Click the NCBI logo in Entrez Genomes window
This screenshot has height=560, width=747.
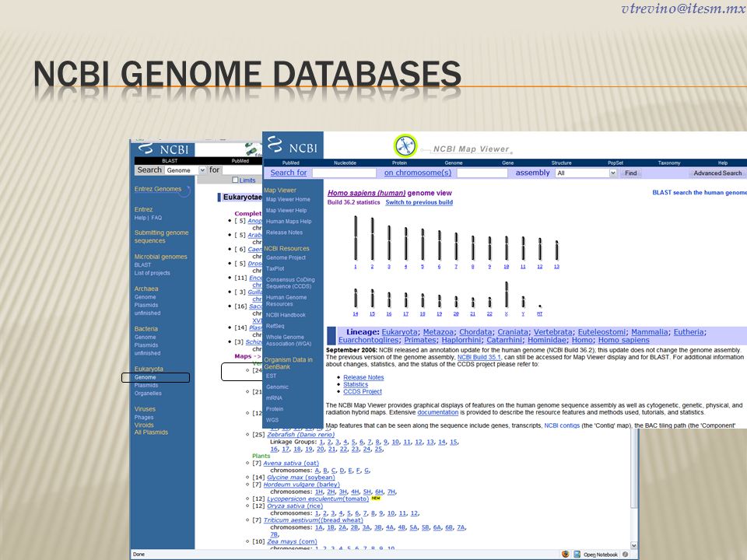(163, 149)
